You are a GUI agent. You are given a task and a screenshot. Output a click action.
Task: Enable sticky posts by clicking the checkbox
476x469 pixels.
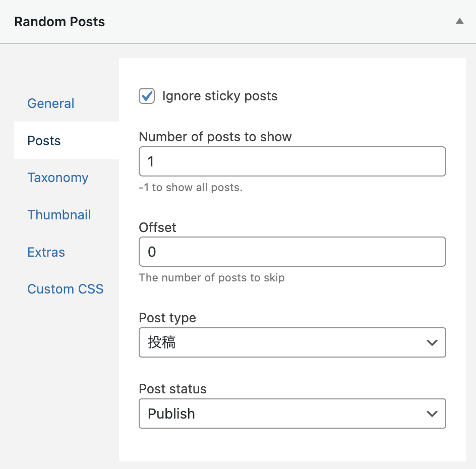point(146,96)
